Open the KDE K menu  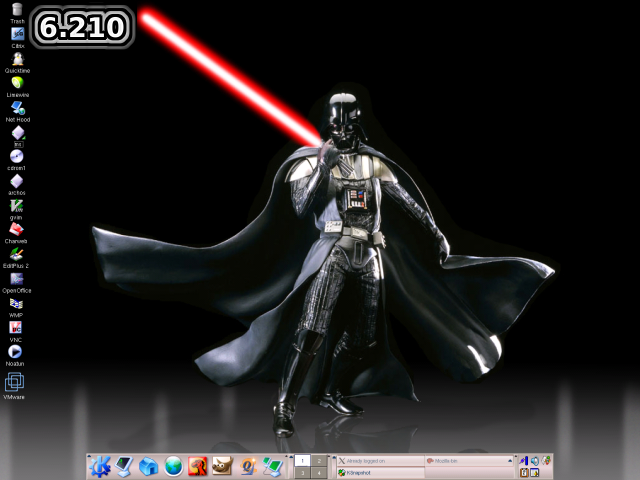point(99,467)
